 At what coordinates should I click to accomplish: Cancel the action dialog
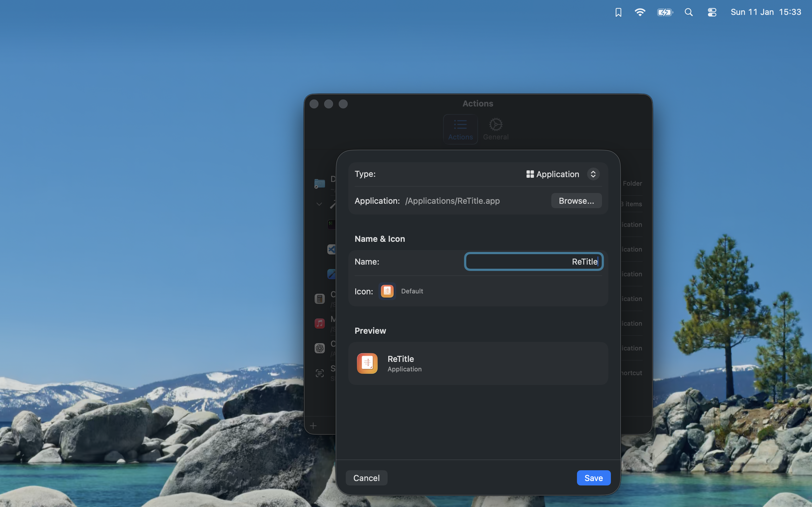(366, 478)
